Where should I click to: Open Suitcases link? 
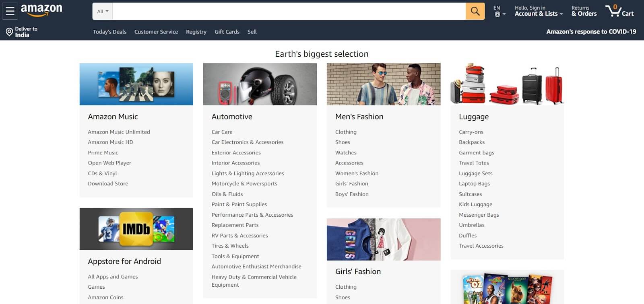point(471,194)
